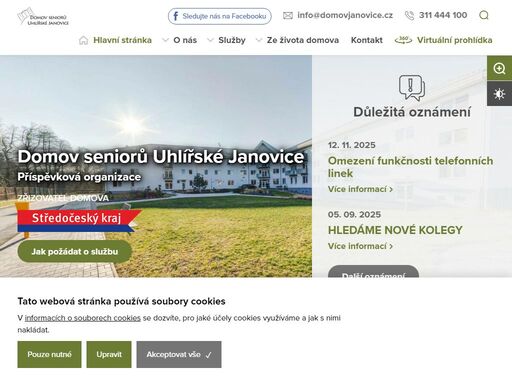Open the Kontakt menu item
Screen dimensions: 512x384
367,40
